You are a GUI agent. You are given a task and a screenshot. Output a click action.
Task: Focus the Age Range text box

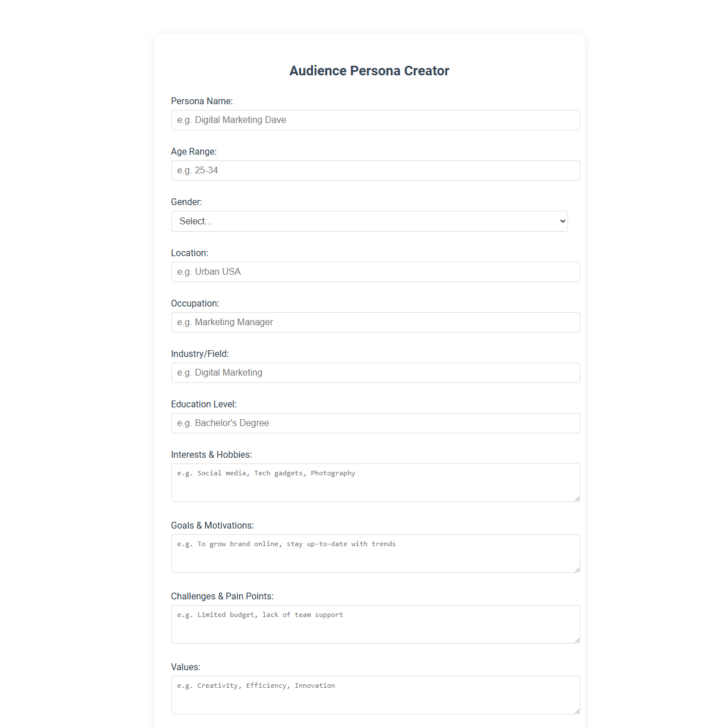click(x=375, y=171)
